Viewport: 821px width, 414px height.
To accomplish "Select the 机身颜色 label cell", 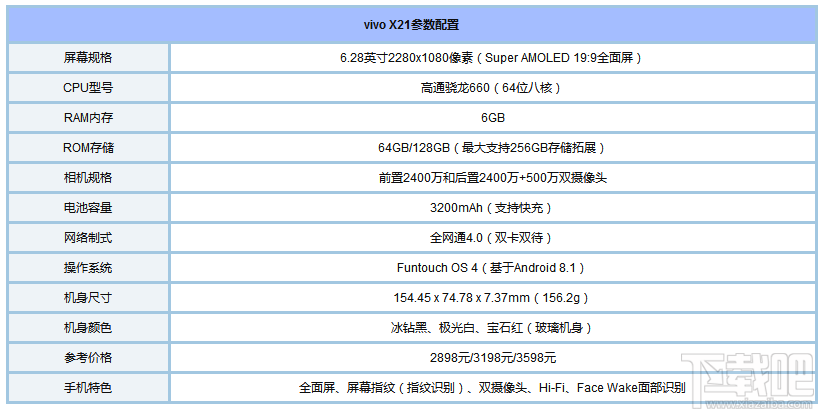I will (88, 328).
